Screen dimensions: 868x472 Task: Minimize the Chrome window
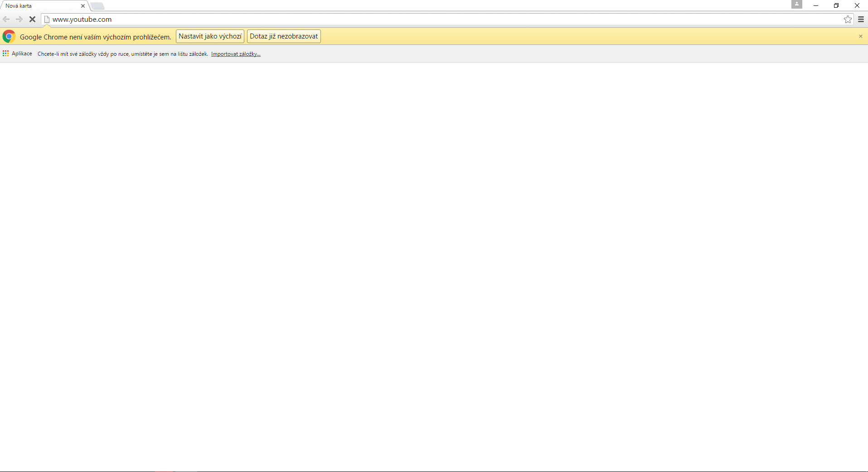pyautogui.click(x=815, y=5)
